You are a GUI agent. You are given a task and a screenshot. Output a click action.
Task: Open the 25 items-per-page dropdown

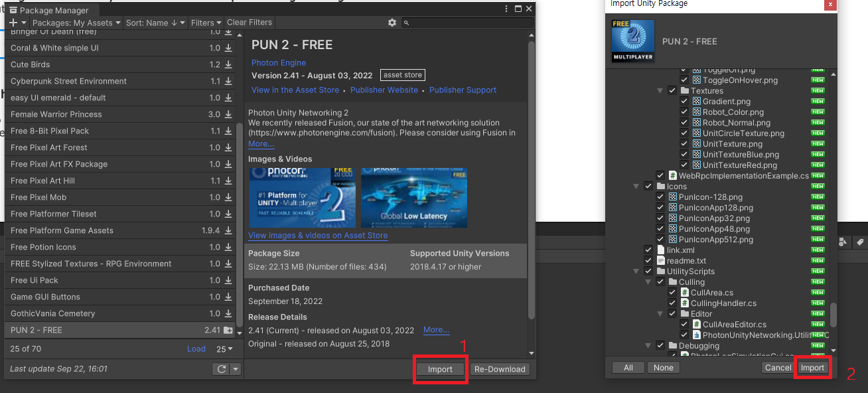click(225, 349)
